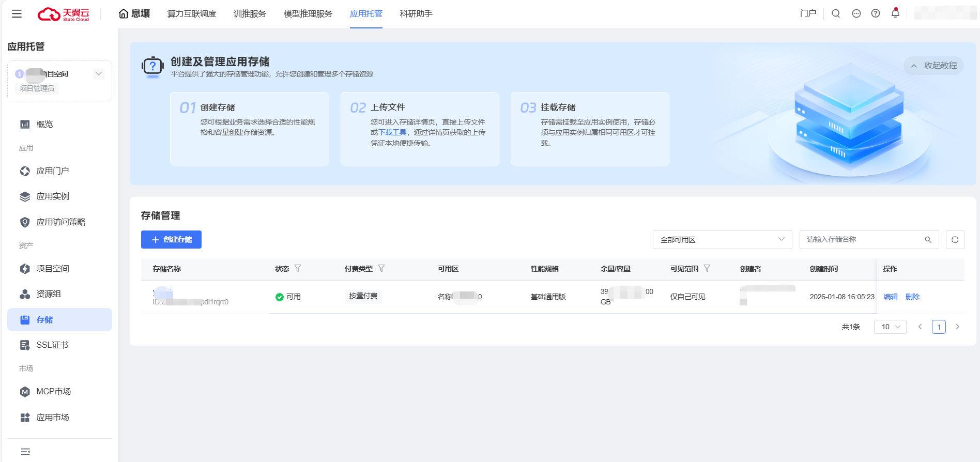980x462 pixels.
Task: Expand the project space selector
Action: [x=98, y=74]
